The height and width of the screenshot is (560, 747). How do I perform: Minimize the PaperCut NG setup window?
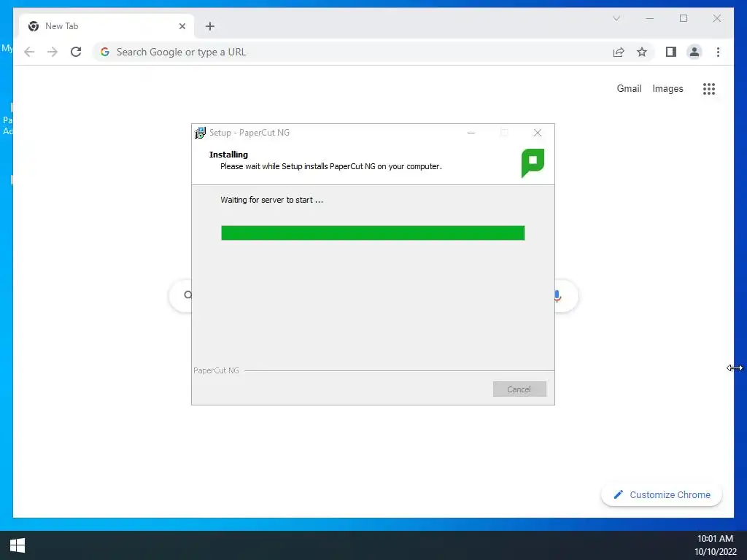(x=471, y=133)
